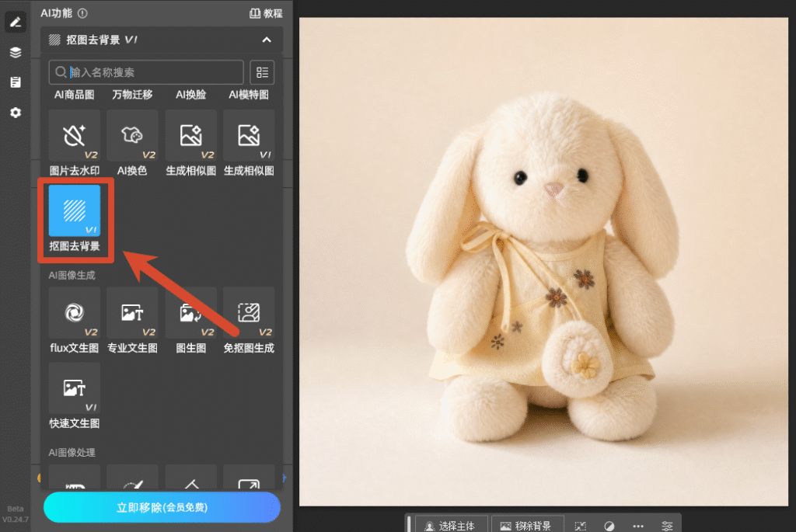Click the 生成相似图 V2 tile
The width and height of the screenshot is (796, 532).
click(x=191, y=143)
